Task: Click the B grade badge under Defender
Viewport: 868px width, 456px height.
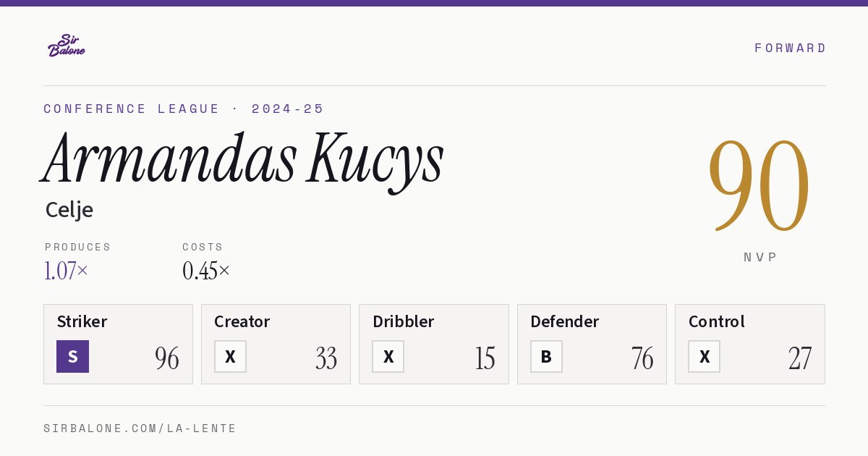Action: [x=546, y=356]
